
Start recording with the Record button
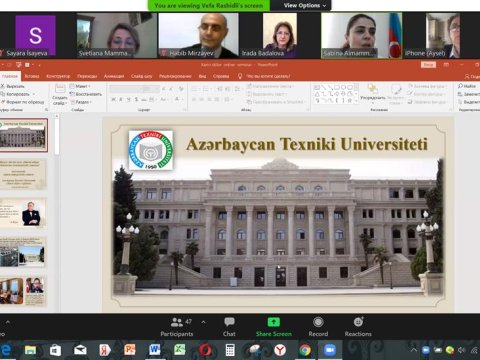(318, 327)
